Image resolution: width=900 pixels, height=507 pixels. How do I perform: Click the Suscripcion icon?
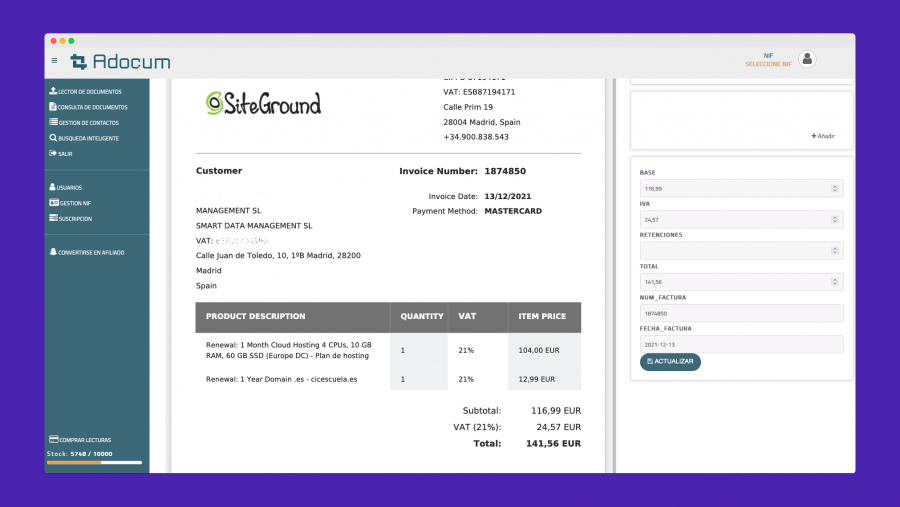pos(53,218)
